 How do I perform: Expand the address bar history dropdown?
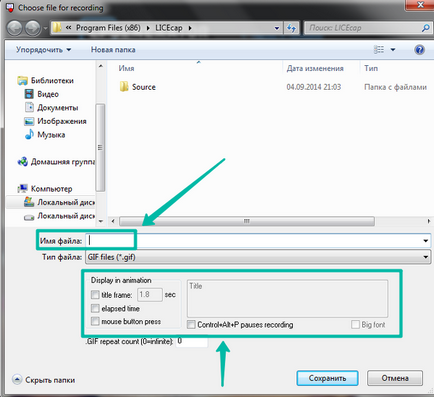click(277, 28)
